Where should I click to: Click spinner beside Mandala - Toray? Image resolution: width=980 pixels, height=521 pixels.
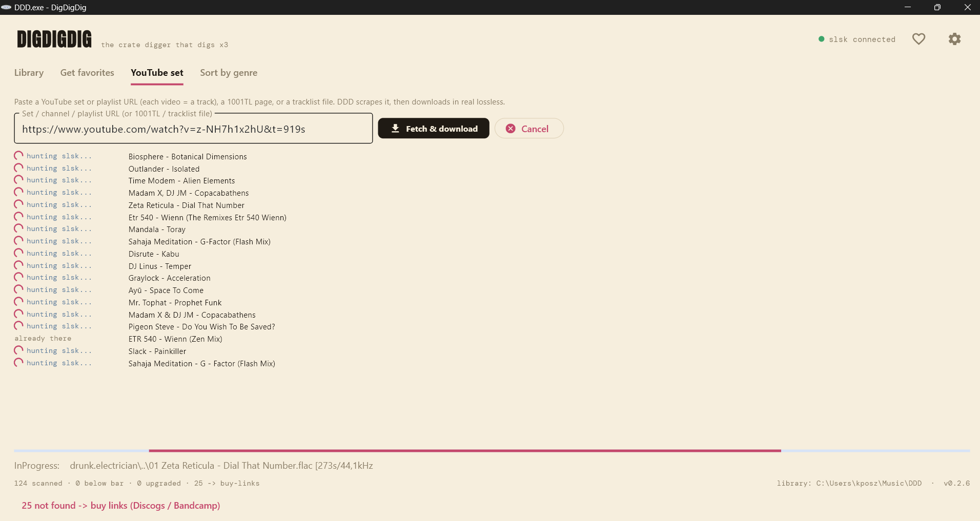19,228
